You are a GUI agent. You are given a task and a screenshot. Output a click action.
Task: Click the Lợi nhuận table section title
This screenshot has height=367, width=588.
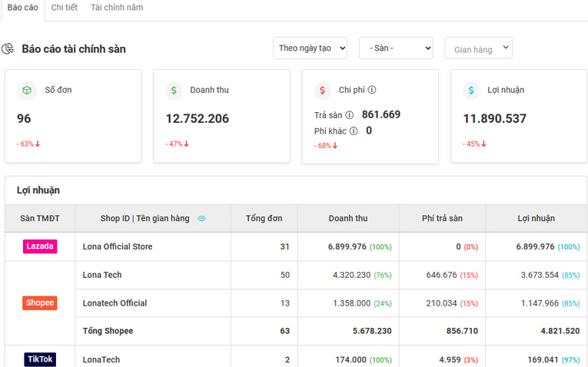(38, 190)
